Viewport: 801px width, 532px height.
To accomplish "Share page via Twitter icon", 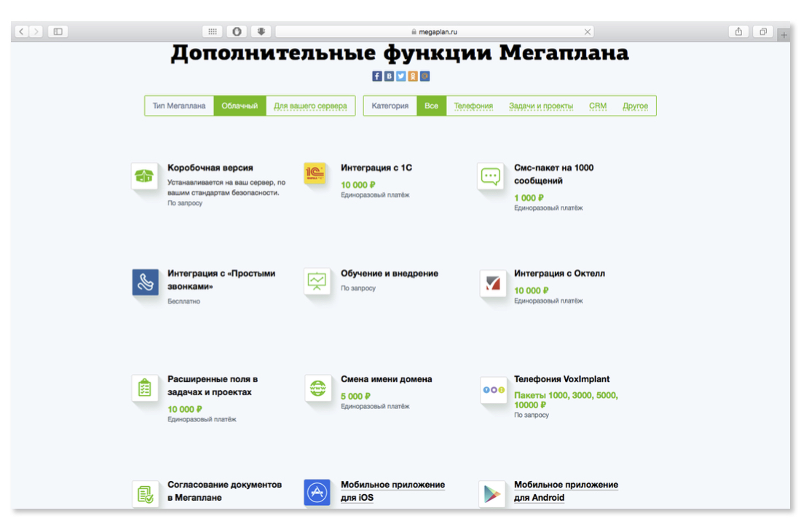I will (401, 76).
